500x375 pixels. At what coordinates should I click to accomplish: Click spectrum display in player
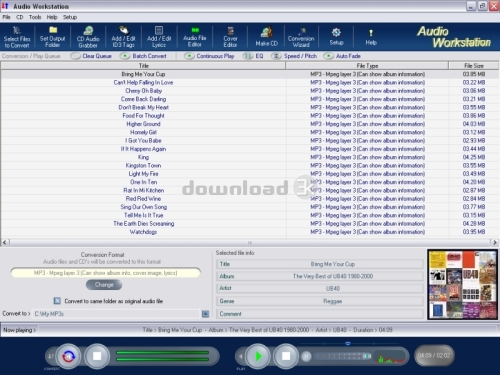tap(391, 358)
